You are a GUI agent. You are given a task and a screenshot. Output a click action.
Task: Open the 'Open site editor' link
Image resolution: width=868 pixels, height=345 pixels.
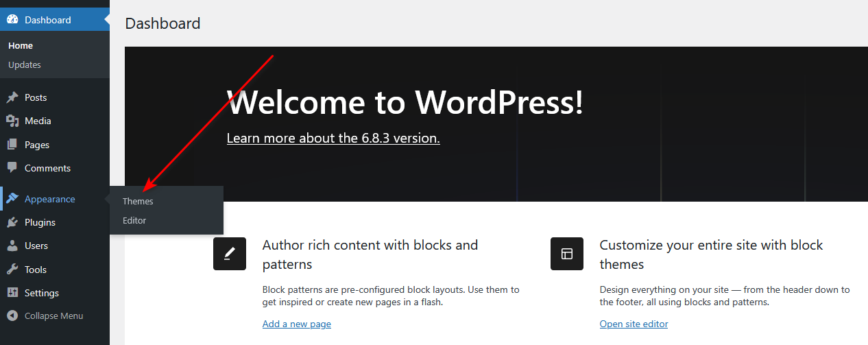(634, 324)
